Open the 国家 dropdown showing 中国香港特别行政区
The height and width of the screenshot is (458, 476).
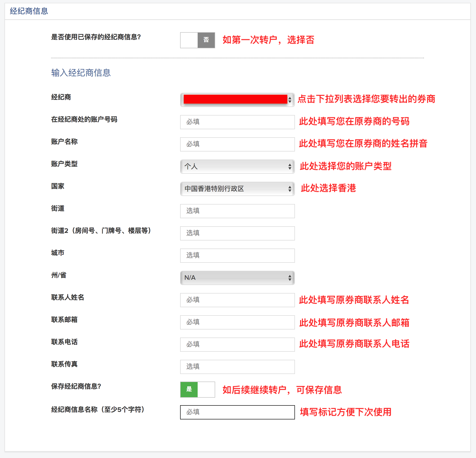237,189
